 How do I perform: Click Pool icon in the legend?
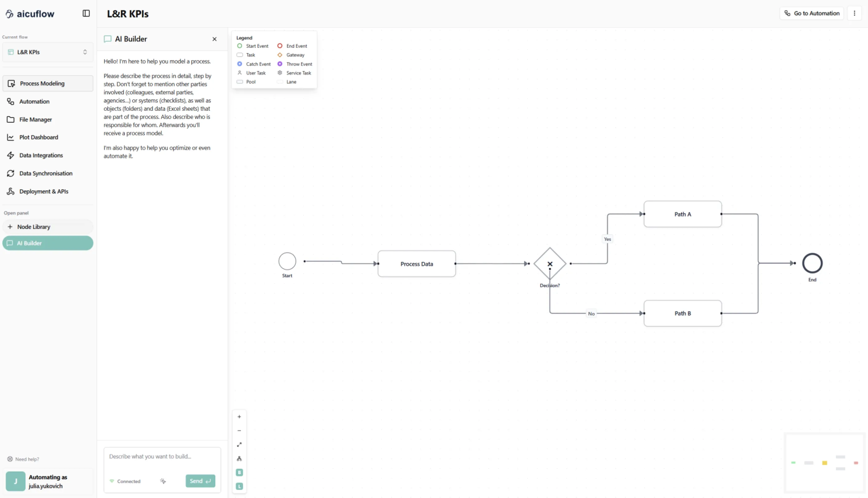[x=240, y=82]
